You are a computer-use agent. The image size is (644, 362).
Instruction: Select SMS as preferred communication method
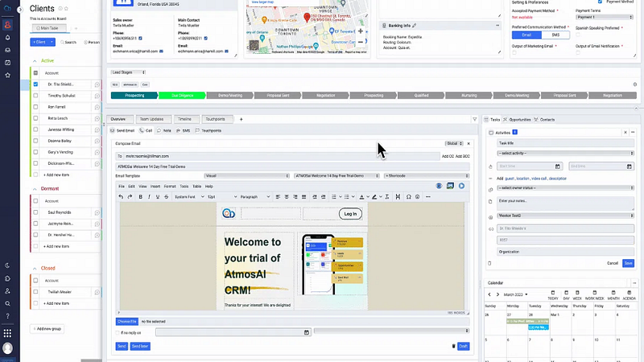[555, 35]
